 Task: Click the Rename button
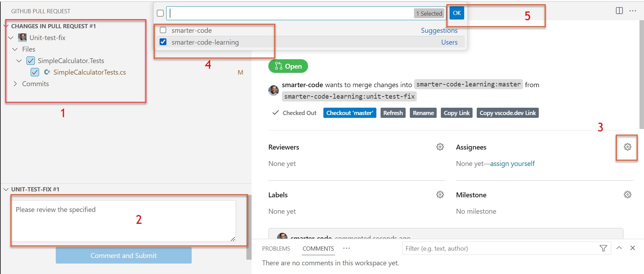(423, 113)
